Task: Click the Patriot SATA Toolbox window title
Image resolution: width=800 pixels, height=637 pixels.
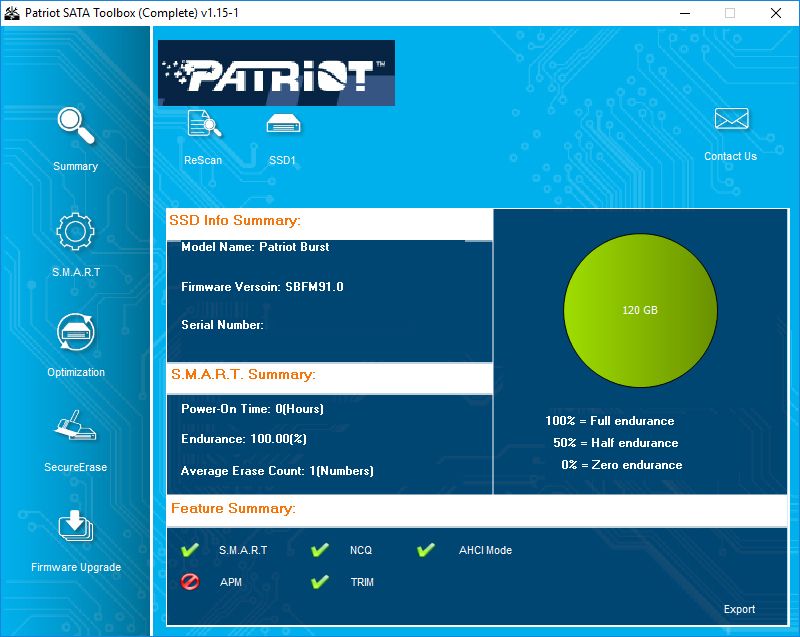Action: (x=132, y=13)
